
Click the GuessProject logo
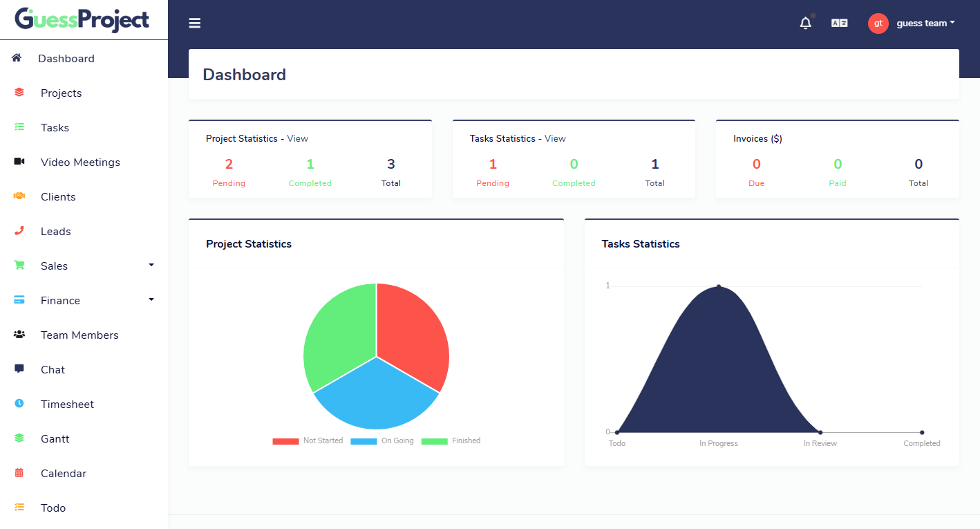point(82,19)
